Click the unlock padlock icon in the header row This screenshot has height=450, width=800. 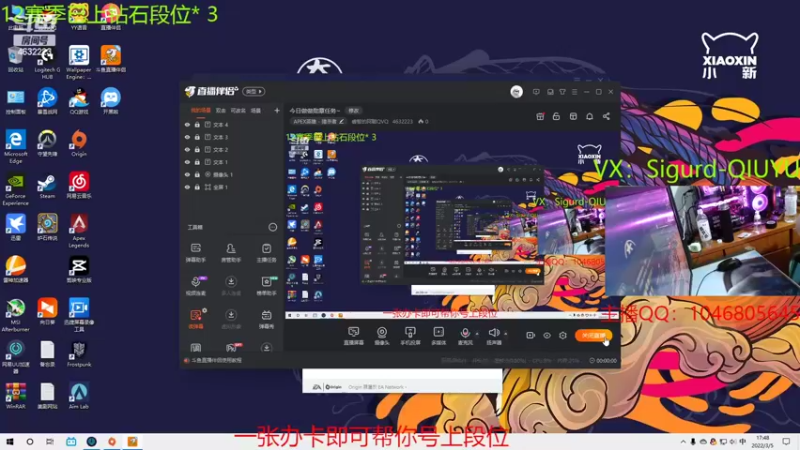[557, 116]
